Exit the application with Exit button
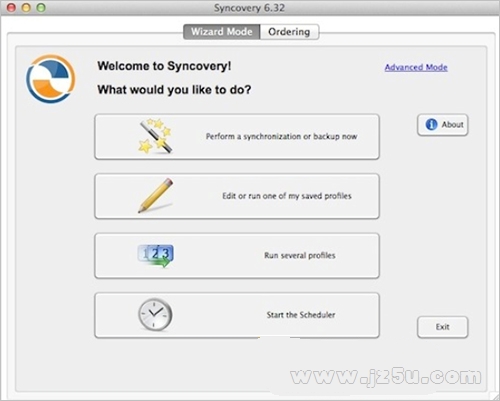 click(443, 327)
